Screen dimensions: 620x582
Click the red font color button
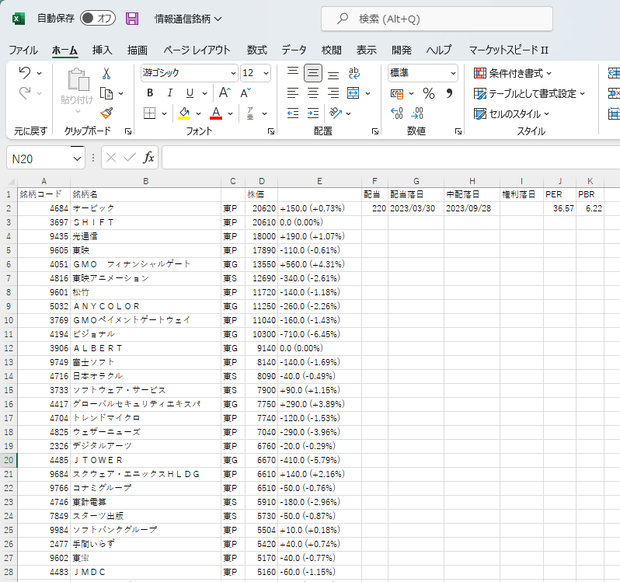pyautogui.click(x=216, y=113)
